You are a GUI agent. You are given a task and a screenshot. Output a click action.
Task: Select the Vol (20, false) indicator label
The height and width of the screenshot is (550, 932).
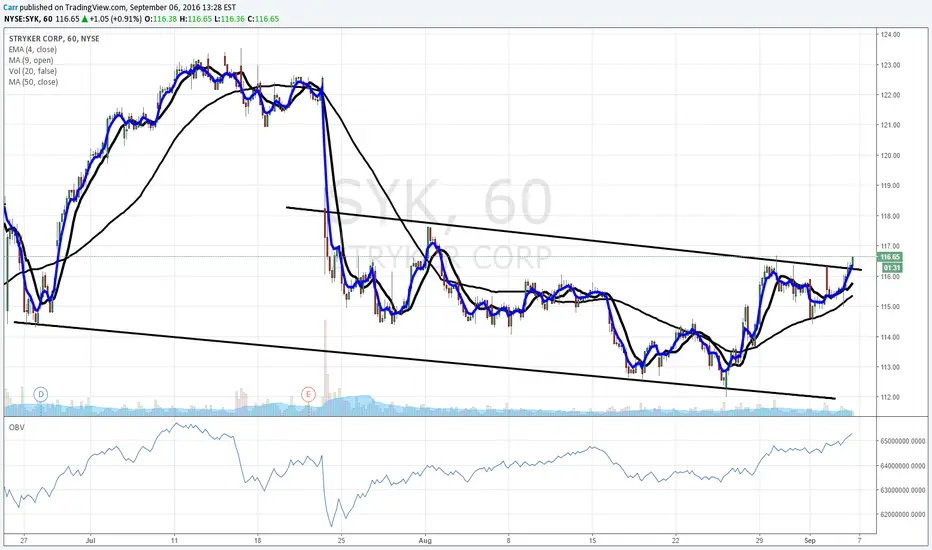point(33,71)
